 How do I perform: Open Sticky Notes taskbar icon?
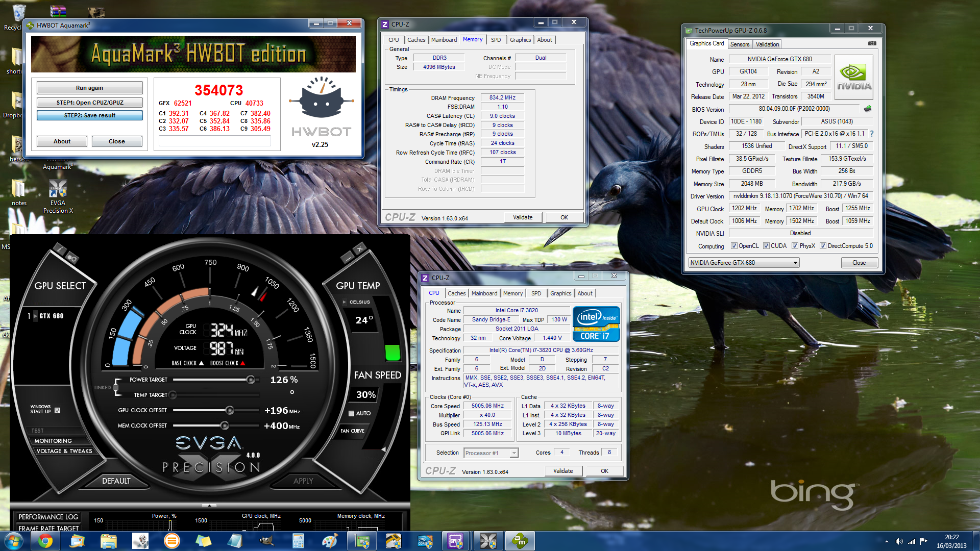point(203,541)
